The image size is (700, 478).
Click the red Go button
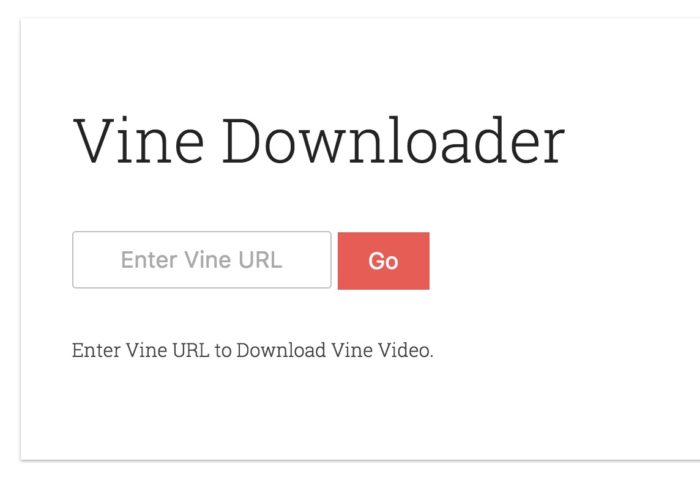[x=383, y=261]
